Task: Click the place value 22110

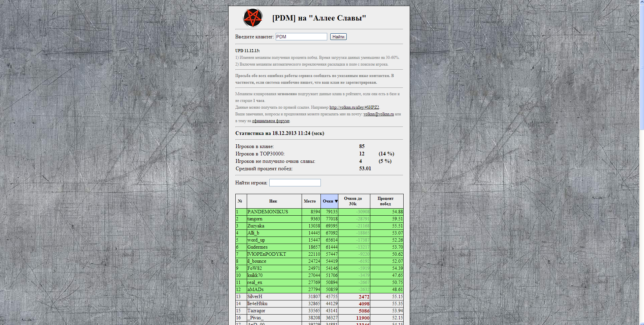Action: click(314, 254)
